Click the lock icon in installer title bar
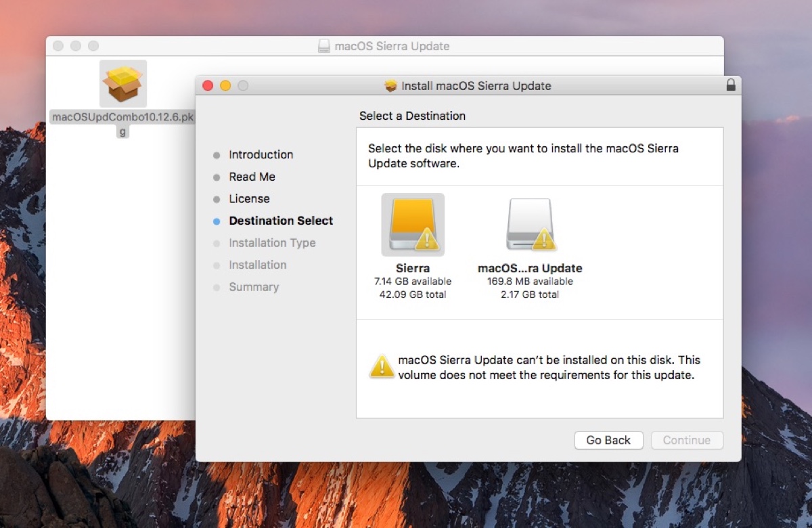Image resolution: width=812 pixels, height=528 pixels. pos(730,85)
